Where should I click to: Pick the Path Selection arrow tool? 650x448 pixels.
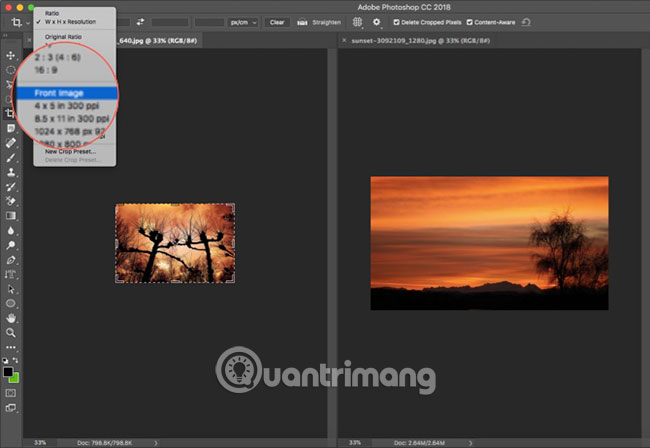click(11, 289)
